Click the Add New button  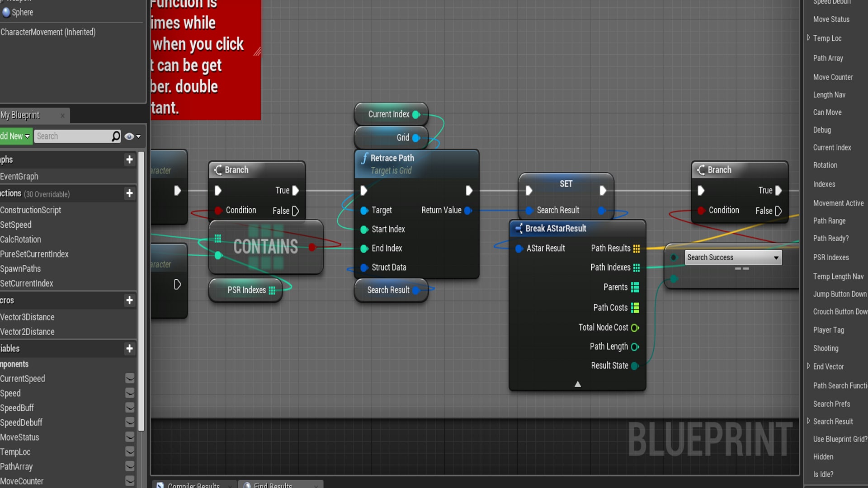pos(15,136)
